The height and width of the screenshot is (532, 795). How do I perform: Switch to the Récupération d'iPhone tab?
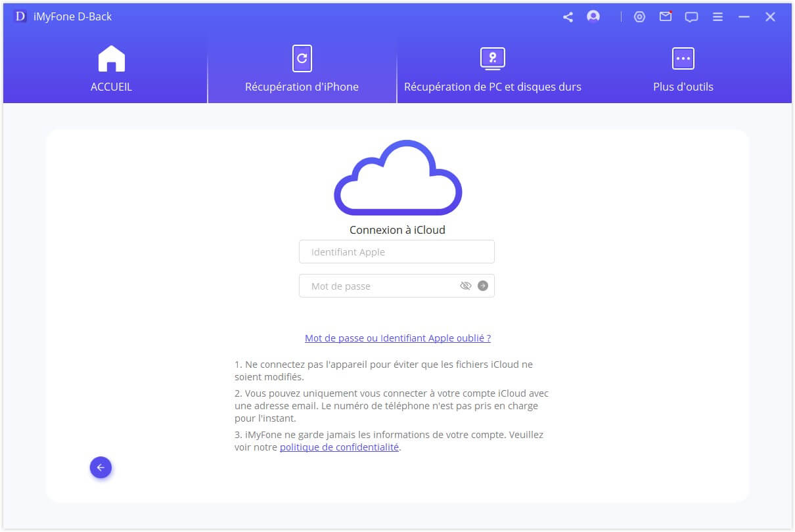tap(302, 86)
